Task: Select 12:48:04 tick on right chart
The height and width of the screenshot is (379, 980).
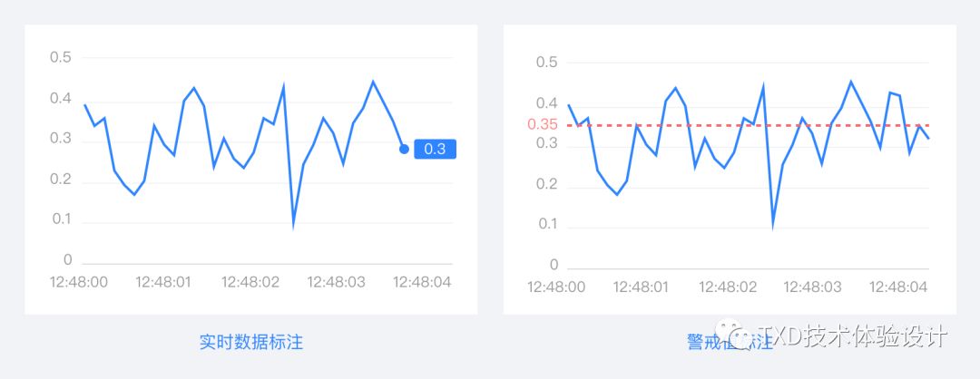Action: point(898,287)
